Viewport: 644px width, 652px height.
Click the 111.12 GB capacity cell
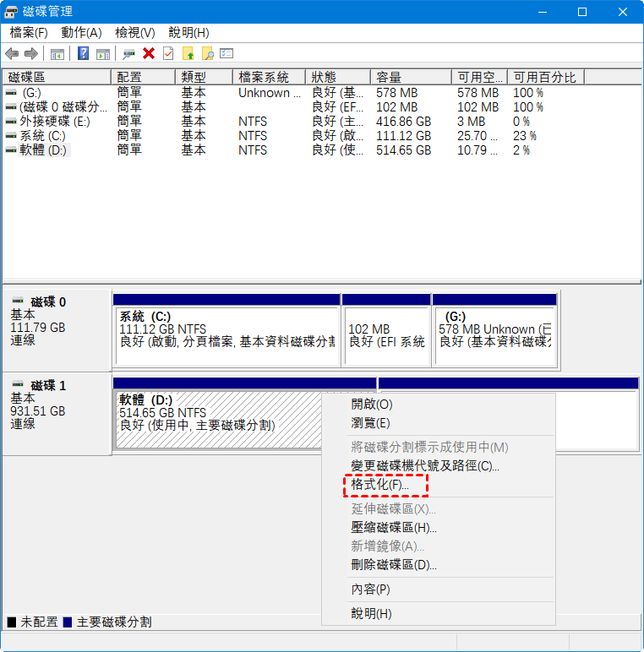coord(403,136)
